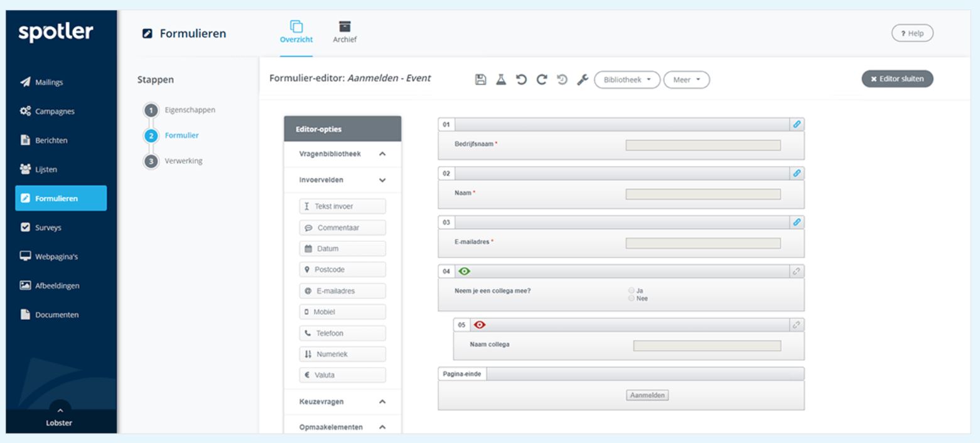This screenshot has height=443, width=980.
Task: Pick the Commentaar field type
Action: (342, 227)
